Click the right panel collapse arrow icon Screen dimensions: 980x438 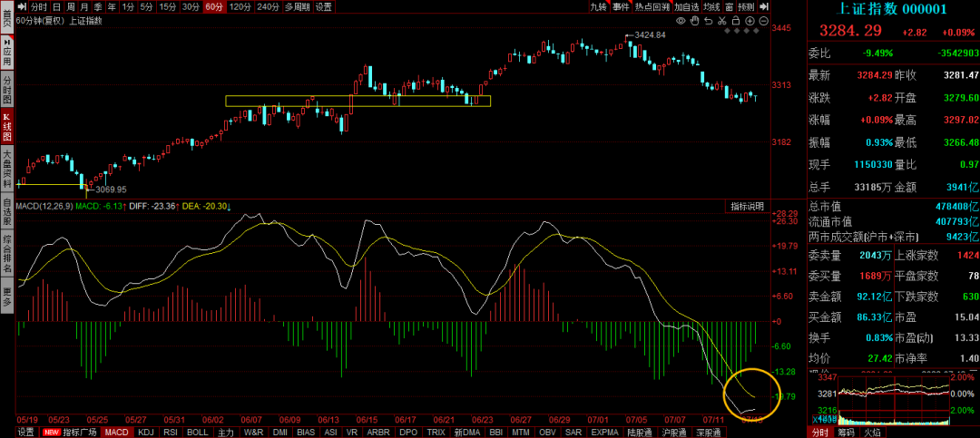coord(763,6)
